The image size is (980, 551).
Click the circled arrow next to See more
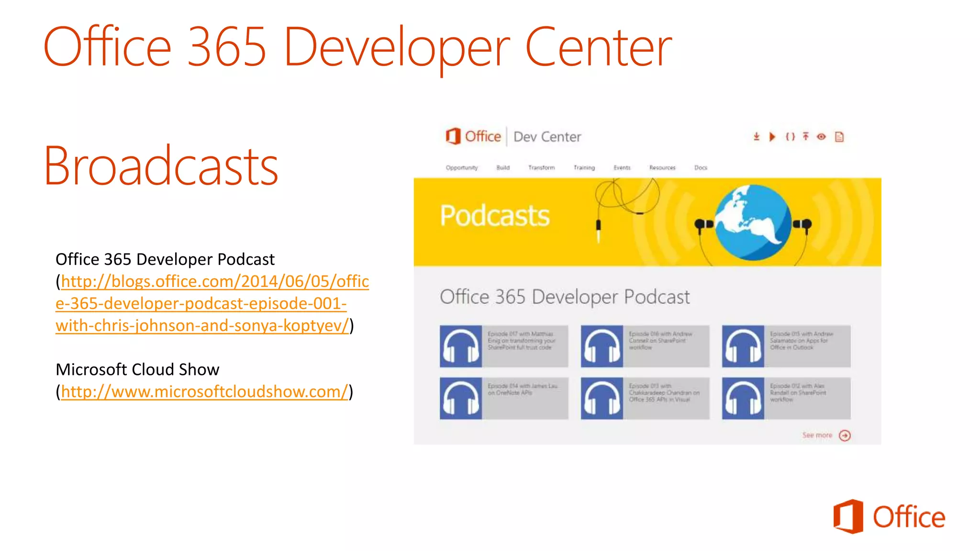[845, 435]
